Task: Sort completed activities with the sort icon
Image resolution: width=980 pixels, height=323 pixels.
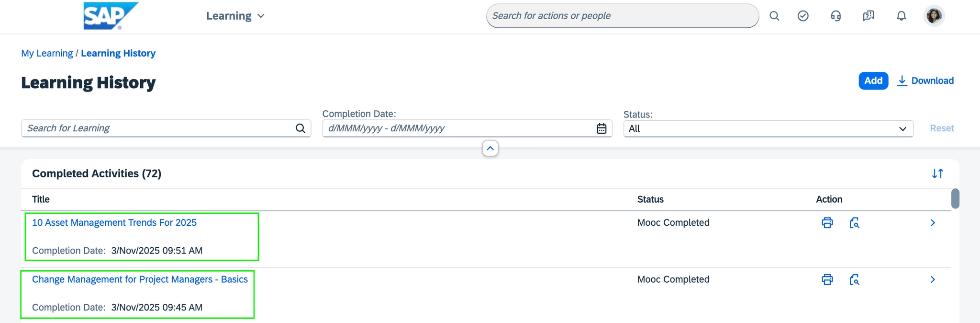Action: click(x=937, y=173)
